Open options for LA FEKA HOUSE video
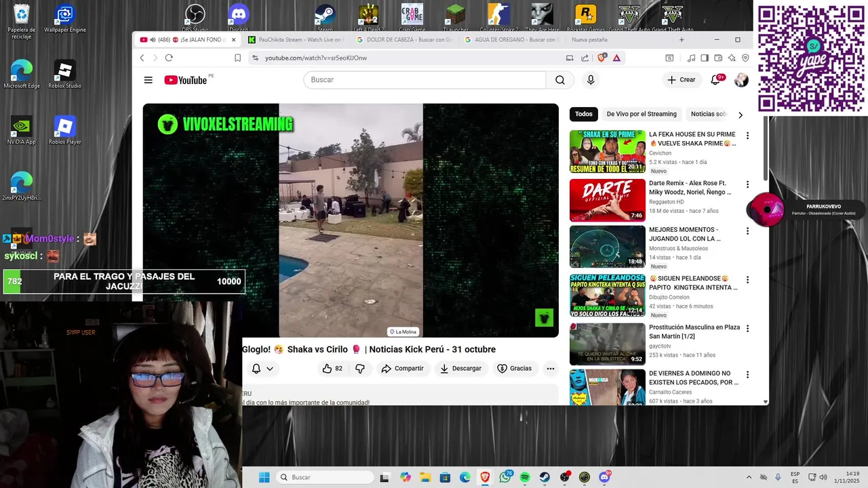 pyautogui.click(x=747, y=136)
